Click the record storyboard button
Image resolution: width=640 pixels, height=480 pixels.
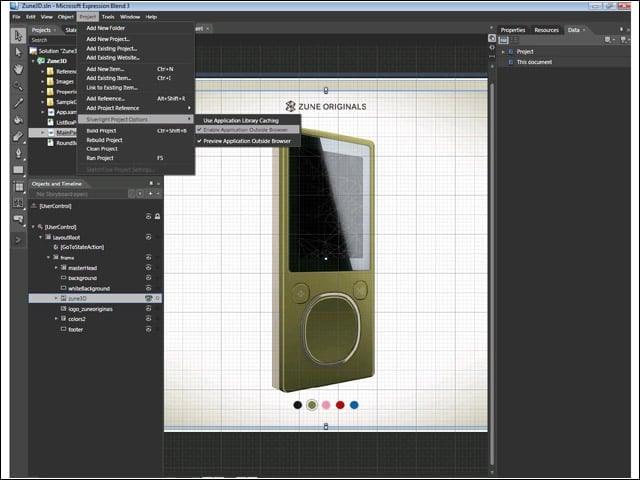(140, 194)
